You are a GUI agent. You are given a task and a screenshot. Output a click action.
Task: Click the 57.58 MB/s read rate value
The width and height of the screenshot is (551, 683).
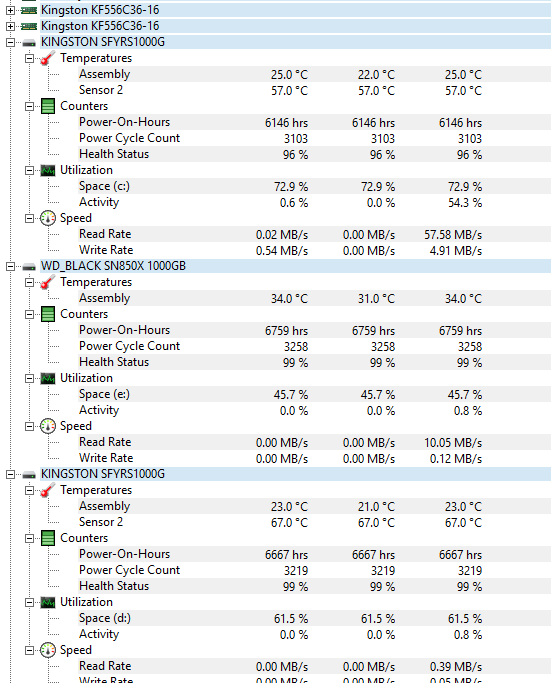click(453, 235)
